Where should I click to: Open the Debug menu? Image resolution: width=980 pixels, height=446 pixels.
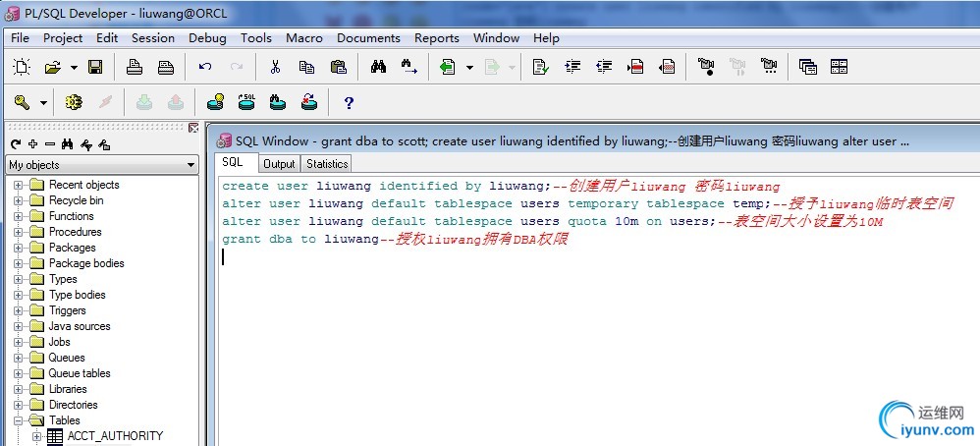click(207, 38)
